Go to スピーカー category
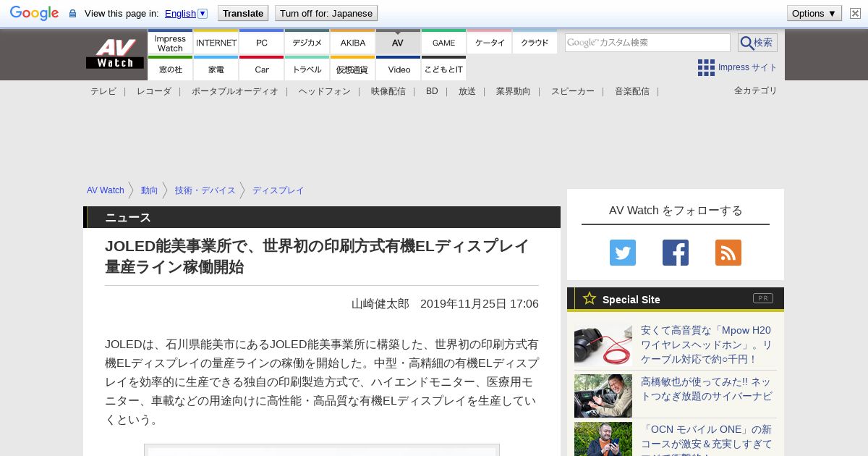This screenshot has width=868, height=456. tap(573, 91)
